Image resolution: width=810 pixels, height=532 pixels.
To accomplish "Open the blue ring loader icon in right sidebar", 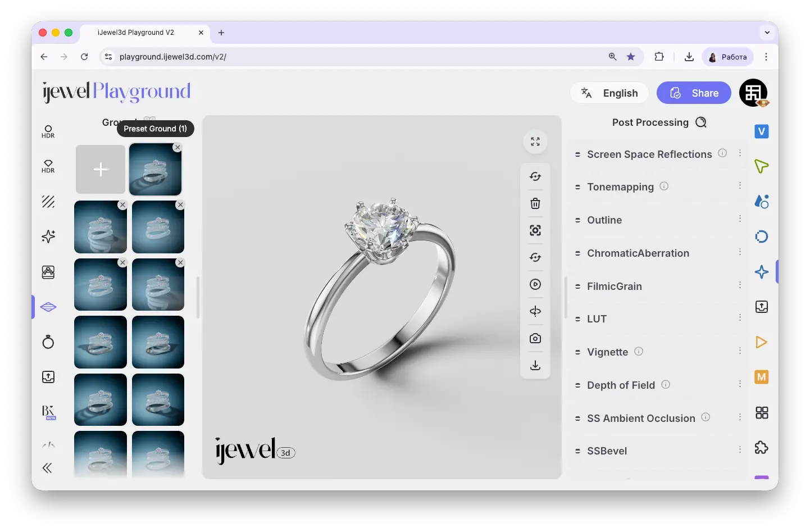I will [x=762, y=237].
